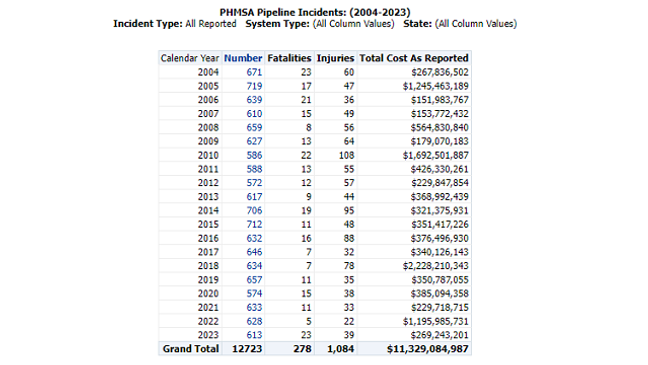Open the 671 incidents link for 2004

tap(254, 72)
